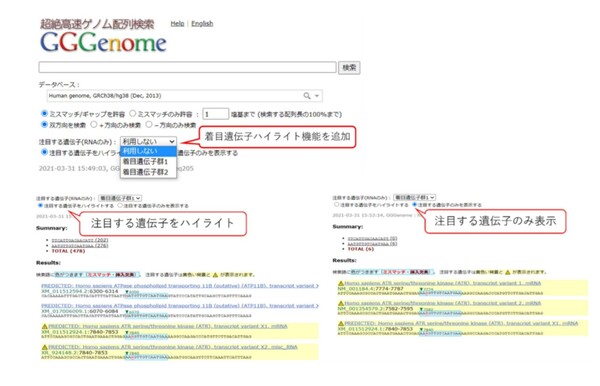The image size is (600, 386).
Task: Select highlight radio in lower-left panel
Action: point(40,205)
